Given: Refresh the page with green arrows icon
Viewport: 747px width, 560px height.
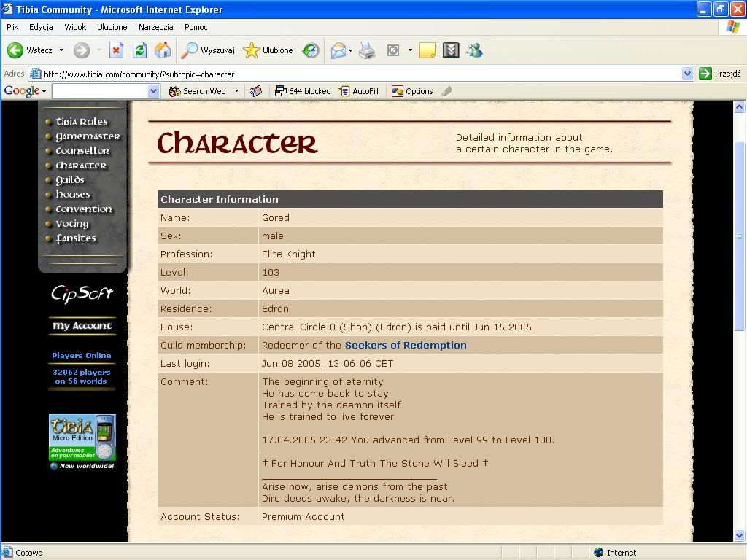Looking at the screenshot, I should click(139, 50).
